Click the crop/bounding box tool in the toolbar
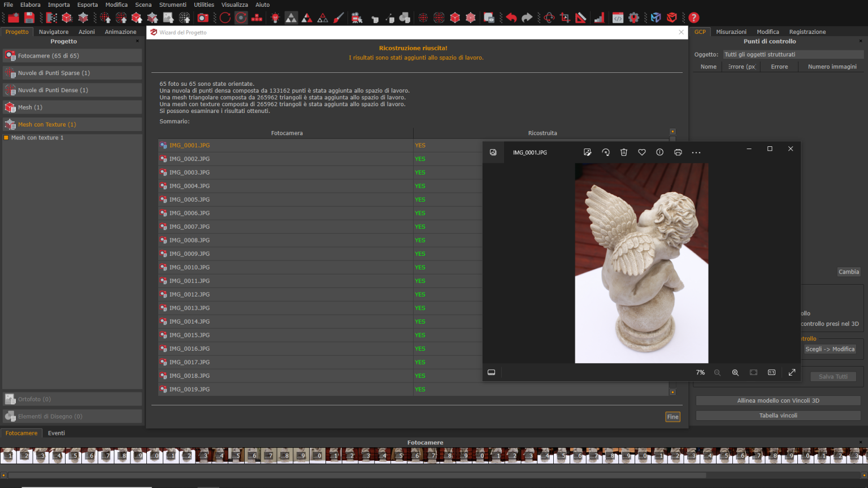The width and height of the screenshot is (868, 488). pyautogui.click(x=565, y=18)
